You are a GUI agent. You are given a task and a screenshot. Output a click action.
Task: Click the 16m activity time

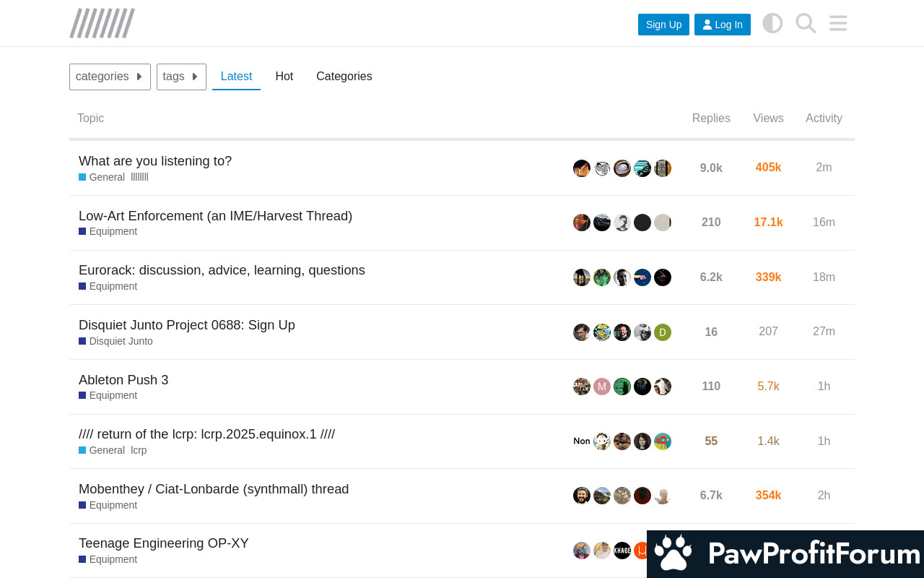click(824, 223)
